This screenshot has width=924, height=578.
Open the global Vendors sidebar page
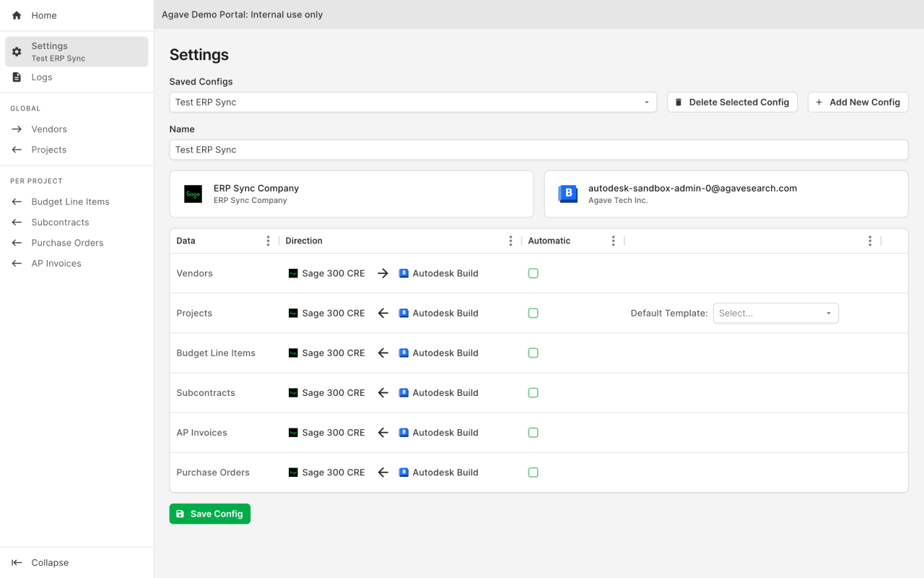[77, 129]
